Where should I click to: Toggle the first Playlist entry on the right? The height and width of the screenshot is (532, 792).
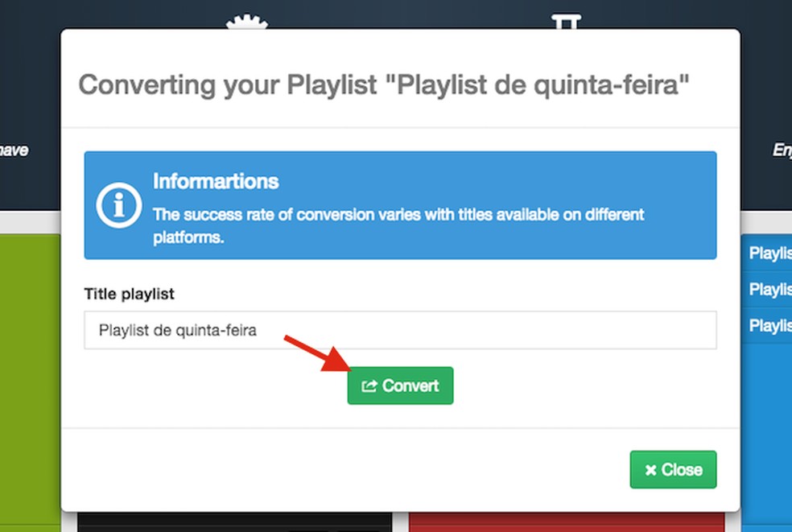[769, 253]
